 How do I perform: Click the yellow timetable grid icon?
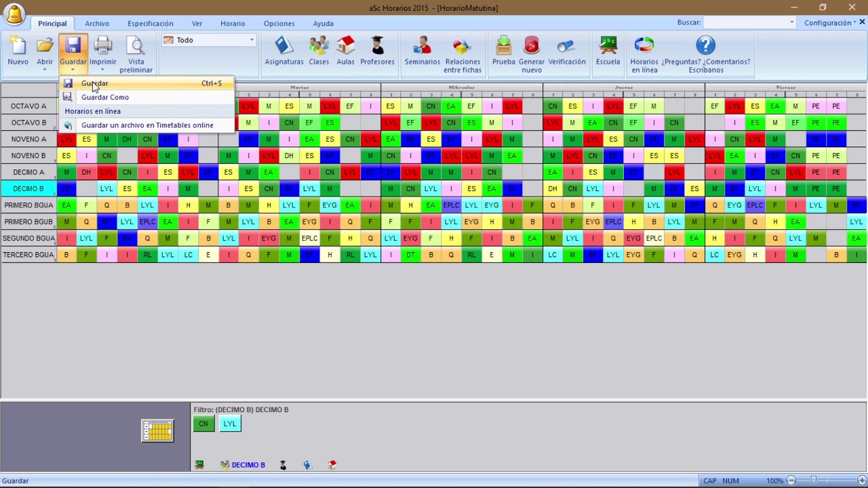[x=157, y=431]
